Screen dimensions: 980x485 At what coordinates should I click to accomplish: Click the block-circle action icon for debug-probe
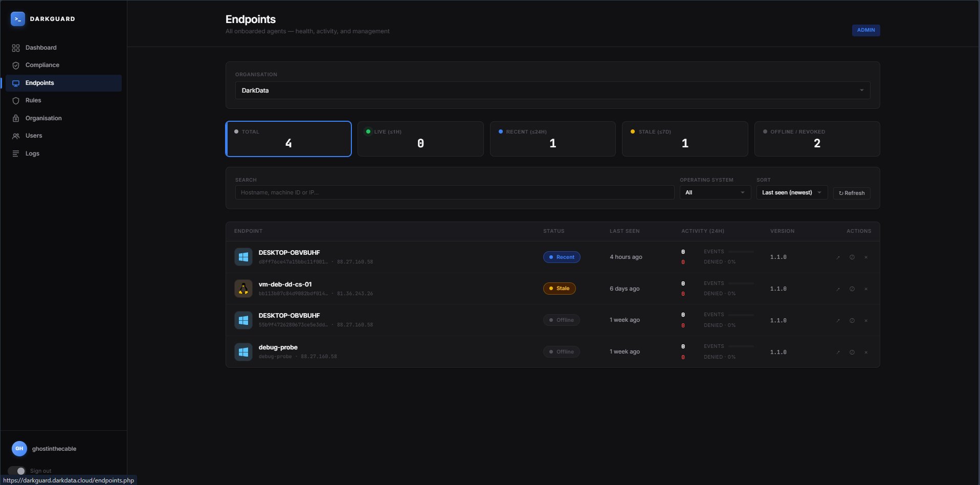pos(852,352)
